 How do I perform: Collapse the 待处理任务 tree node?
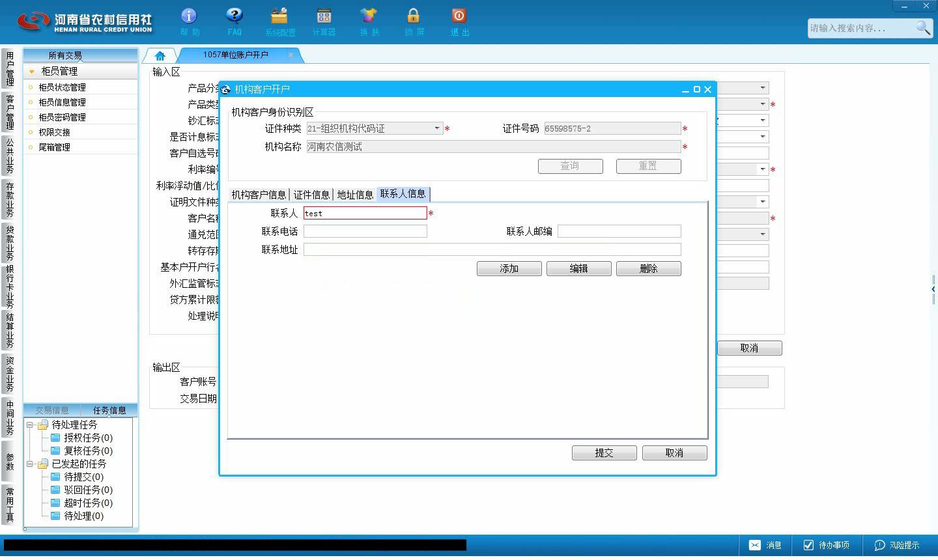30,425
